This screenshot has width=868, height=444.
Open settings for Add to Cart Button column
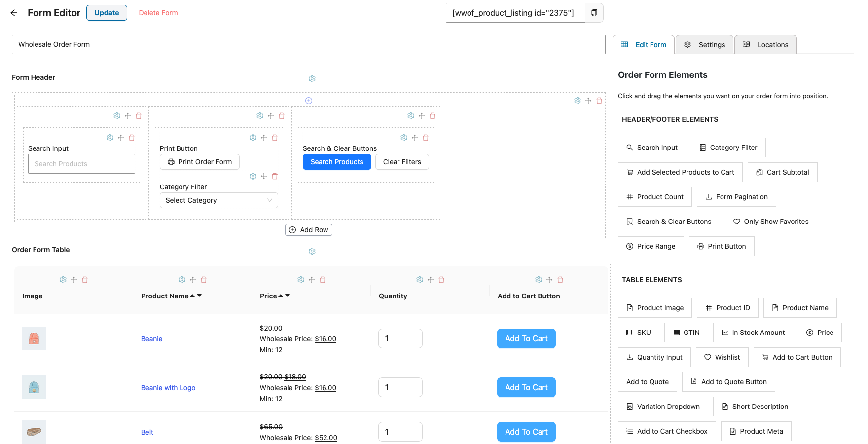tap(539, 280)
